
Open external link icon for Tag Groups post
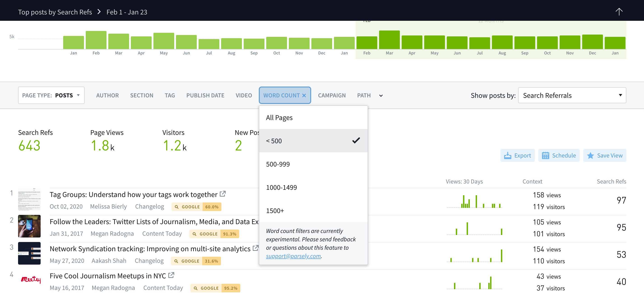[222, 194]
